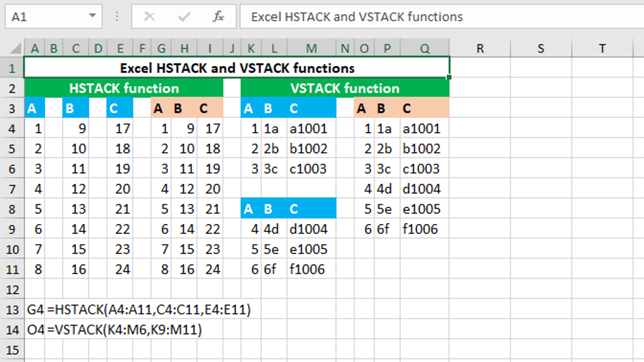This screenshot has width=644, height=362.
Task: Select column T header
Action: (x=602, y=49)
